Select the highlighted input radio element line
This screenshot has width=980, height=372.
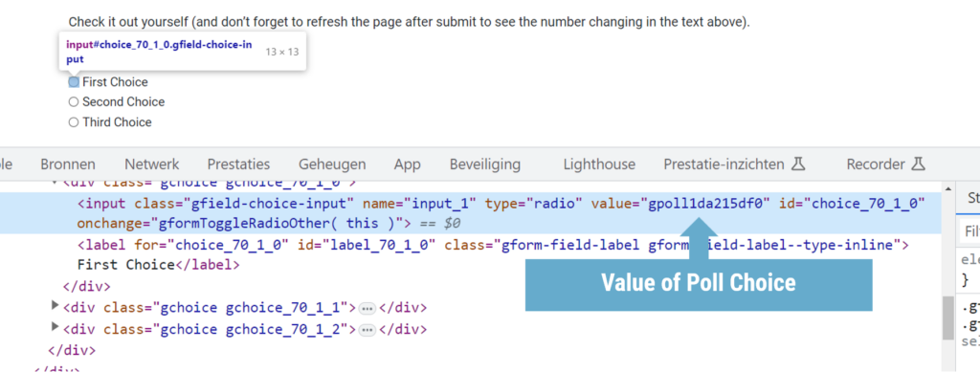coord(470,213)
